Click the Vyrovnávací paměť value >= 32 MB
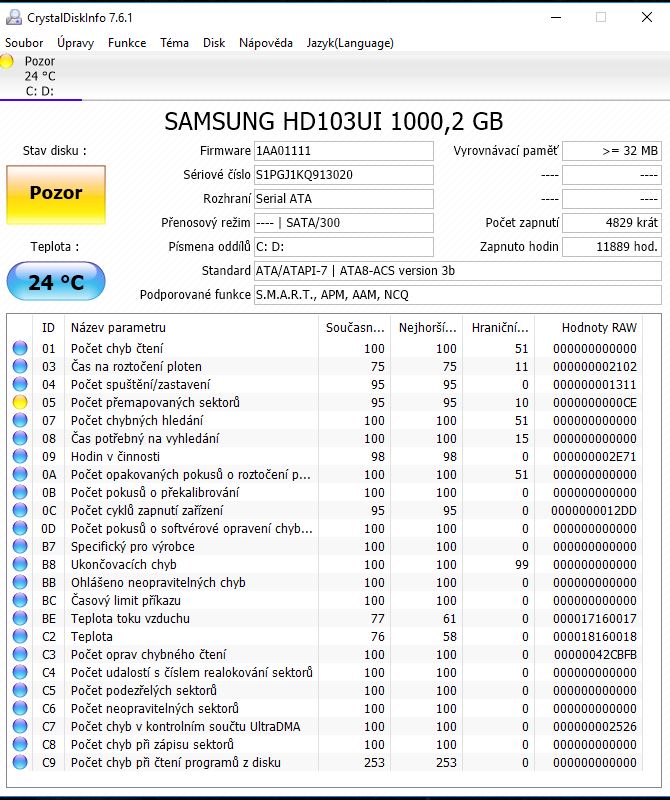The height and width of the screenshot is (800, 670). 612,151
